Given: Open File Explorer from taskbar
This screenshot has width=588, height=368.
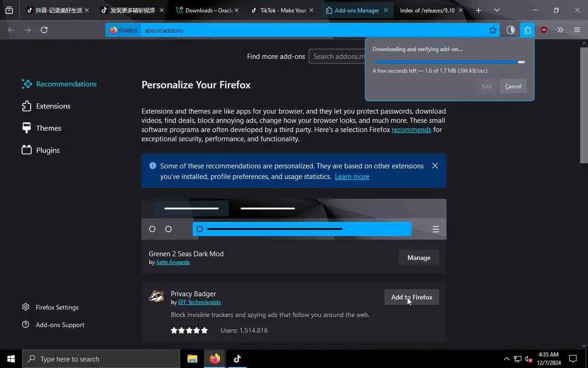Looking at the screenshot, I should (x=192, y=359).
